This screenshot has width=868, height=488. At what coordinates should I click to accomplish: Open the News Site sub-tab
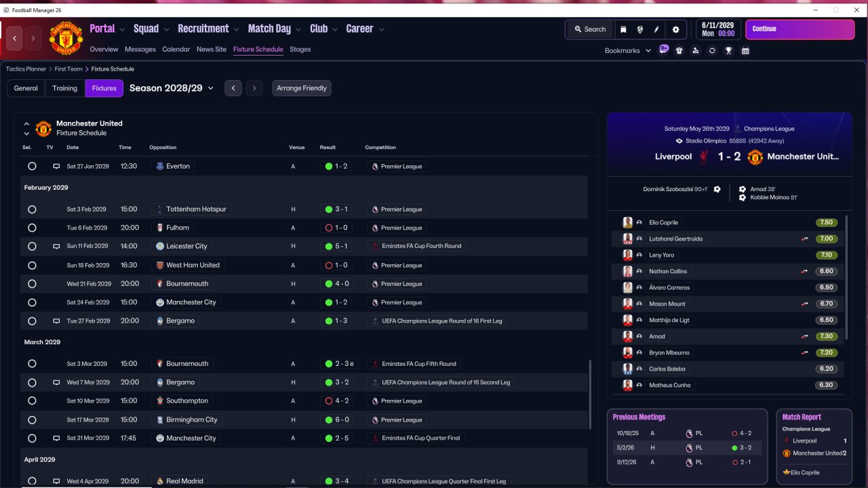pos(212,49)
